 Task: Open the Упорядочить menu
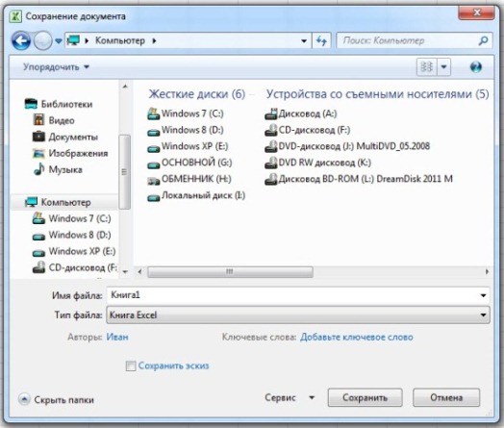(x=56, y=66)
